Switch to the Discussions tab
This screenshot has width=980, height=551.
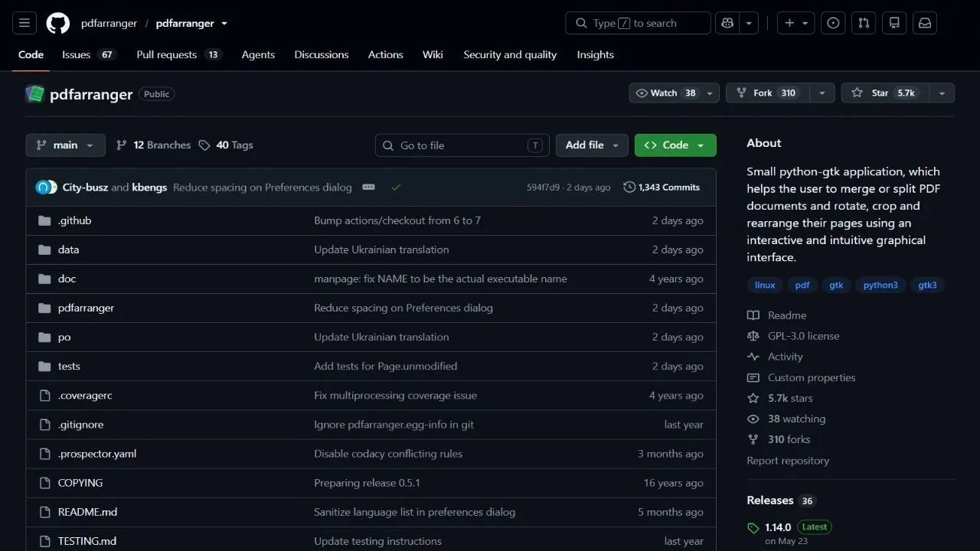coord(322,55)
